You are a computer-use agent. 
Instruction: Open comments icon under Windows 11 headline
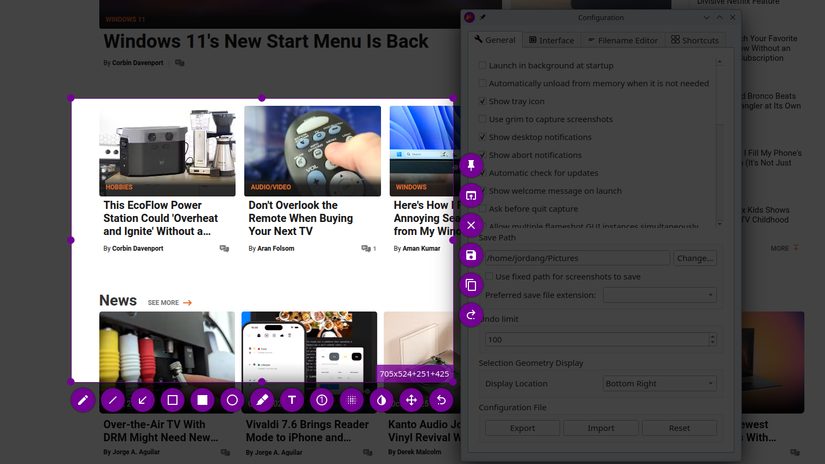pos(179,63)
